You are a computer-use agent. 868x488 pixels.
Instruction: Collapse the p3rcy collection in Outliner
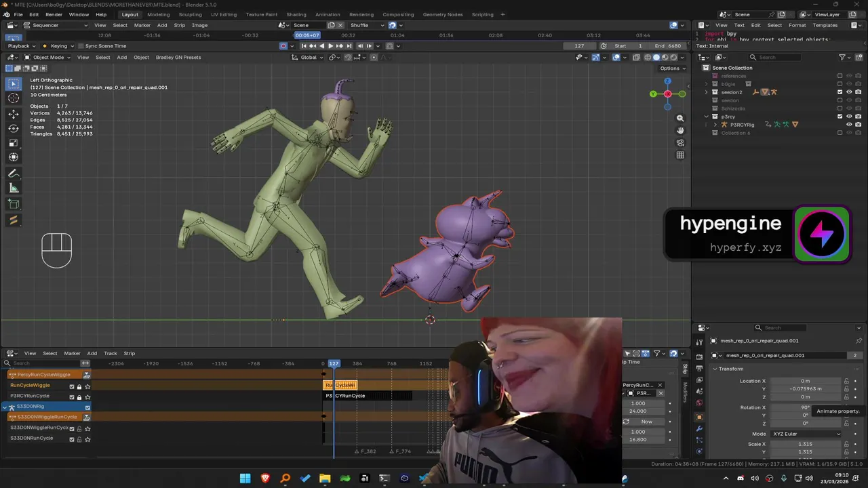[707, 117]
